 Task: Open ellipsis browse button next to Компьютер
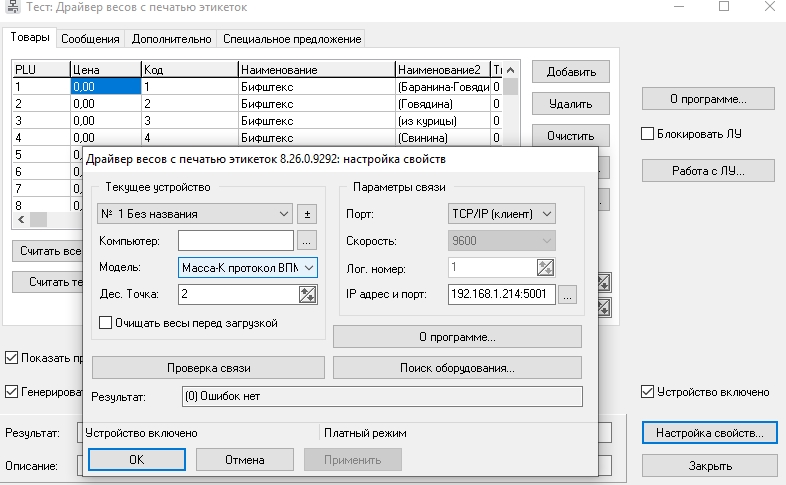click(306, 241)
